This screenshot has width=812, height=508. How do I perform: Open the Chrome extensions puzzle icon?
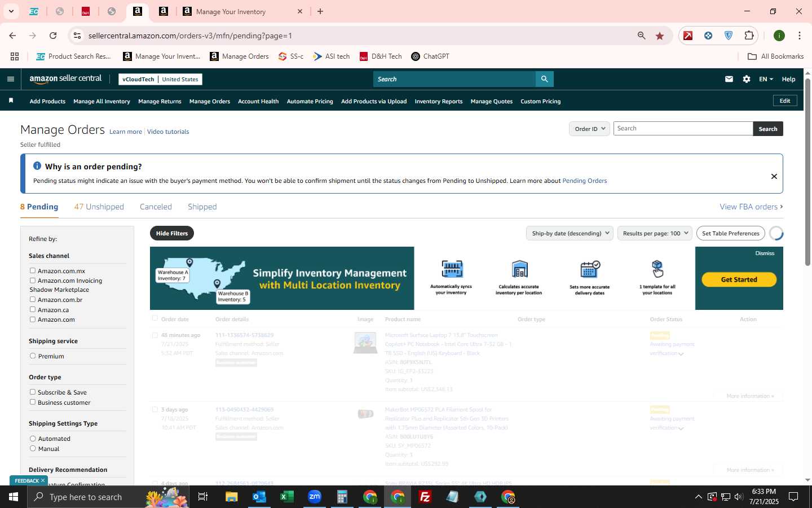[x=749, y=36]
